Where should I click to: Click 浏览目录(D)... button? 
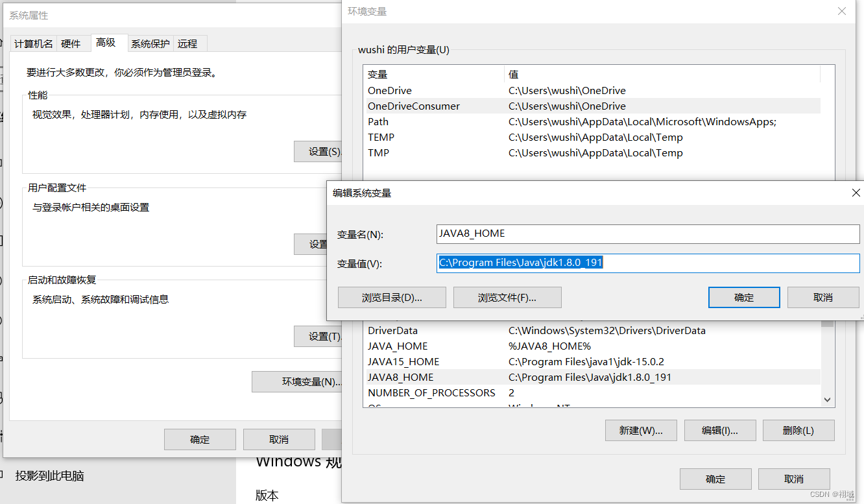coord(392,298)
